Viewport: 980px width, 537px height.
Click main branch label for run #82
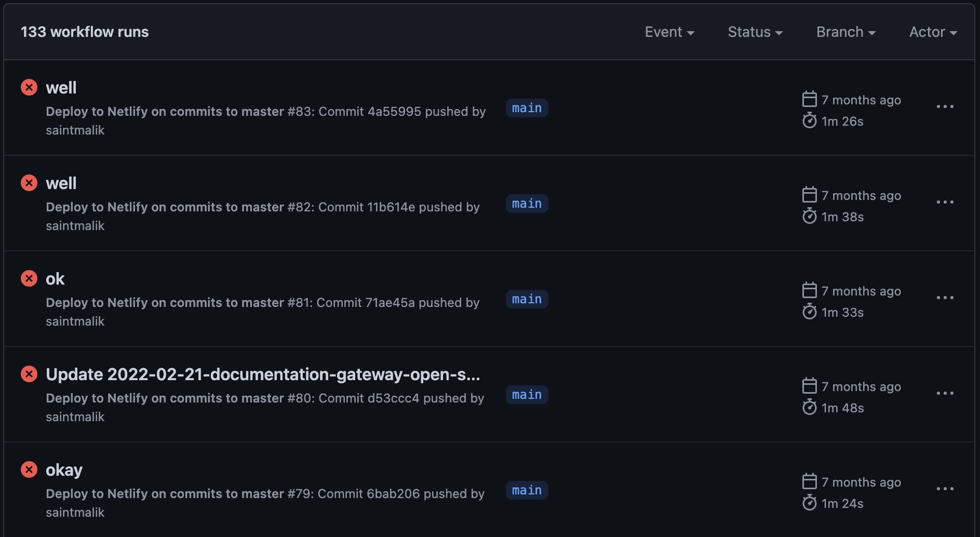click(527, 204)
